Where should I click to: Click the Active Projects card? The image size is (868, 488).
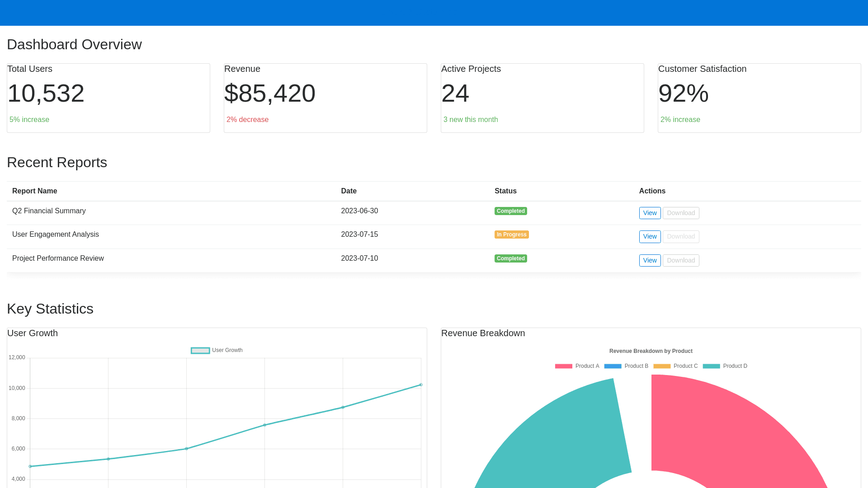pos(542,98)
